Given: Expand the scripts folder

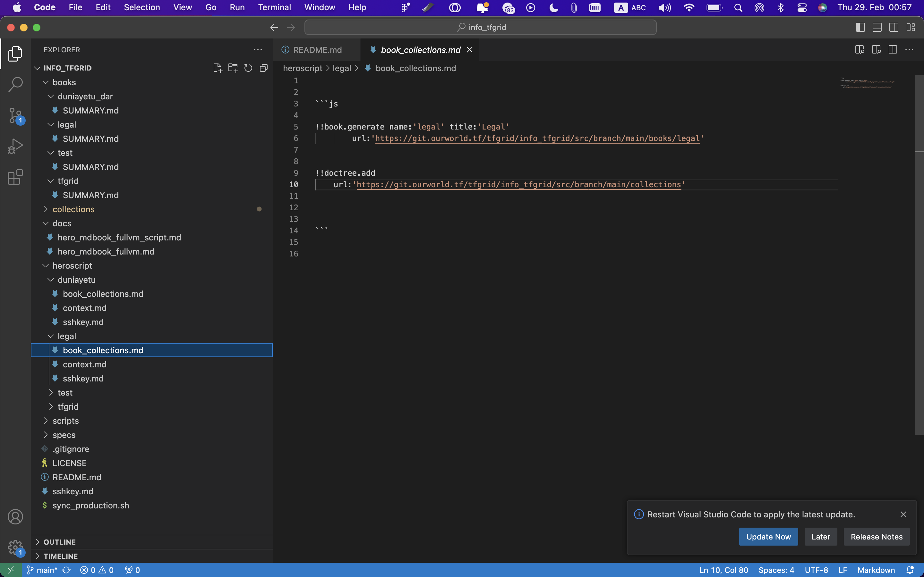Looking at the screenshot, I should click(65, 421).
